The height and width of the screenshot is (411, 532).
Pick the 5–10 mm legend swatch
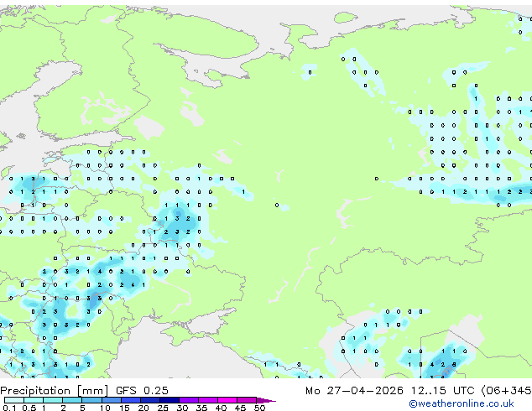[91, 400]
